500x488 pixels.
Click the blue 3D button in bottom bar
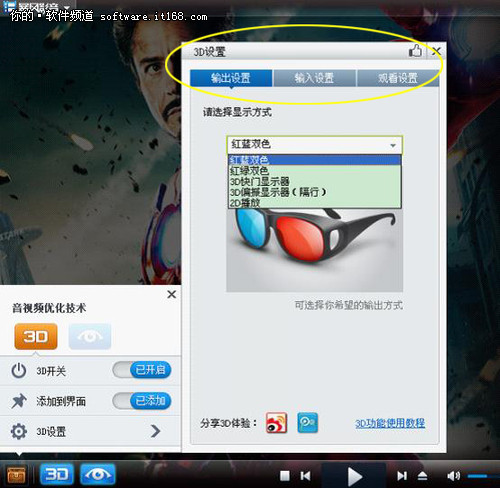click(x=57, y=474)
